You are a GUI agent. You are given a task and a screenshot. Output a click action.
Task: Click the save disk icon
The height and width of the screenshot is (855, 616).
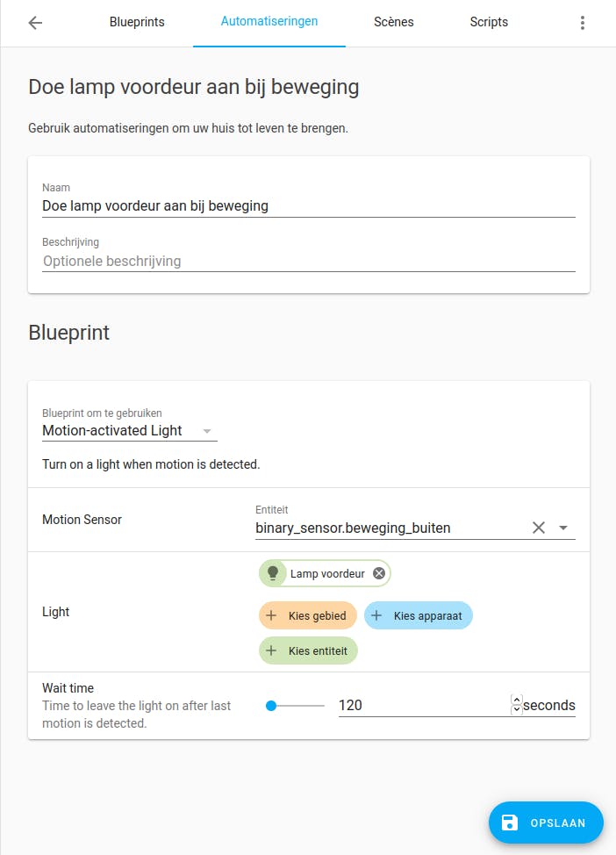coord(510,823)
